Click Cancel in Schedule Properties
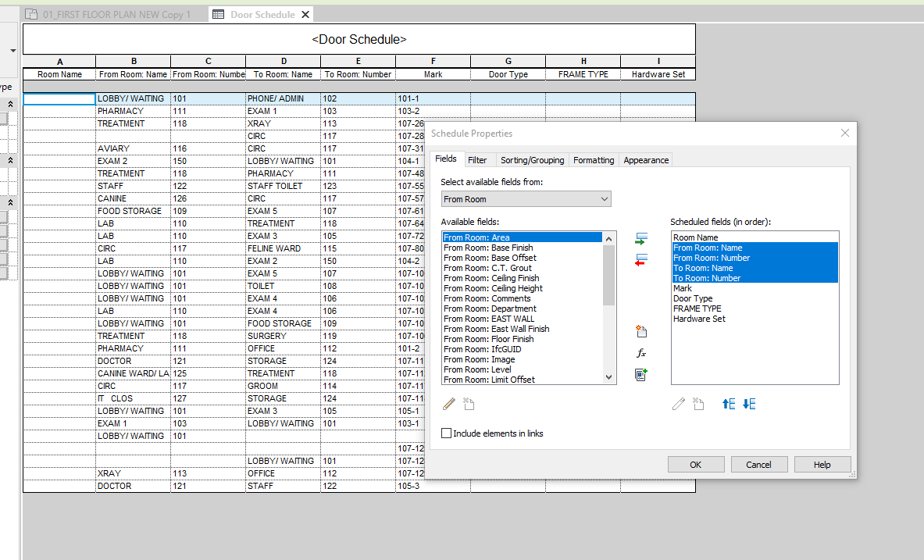This screenshot has width=924, height=560. [x=758, y=465]
